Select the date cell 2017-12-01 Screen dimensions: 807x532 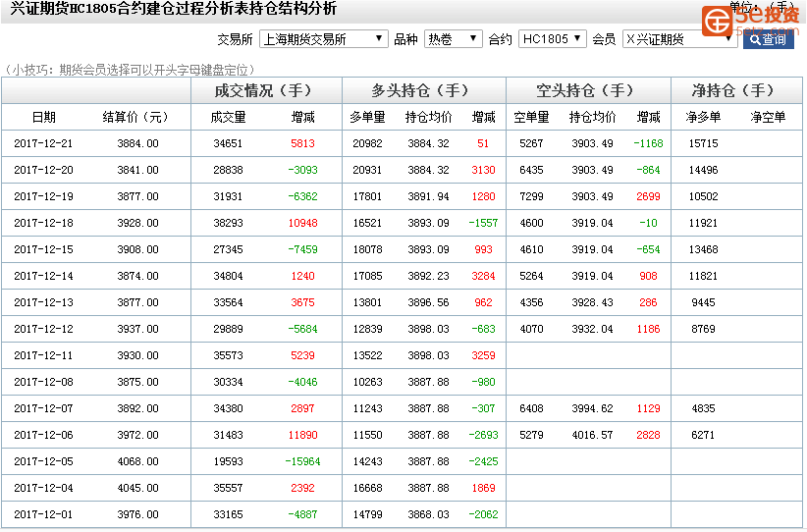tap(43, 514)
